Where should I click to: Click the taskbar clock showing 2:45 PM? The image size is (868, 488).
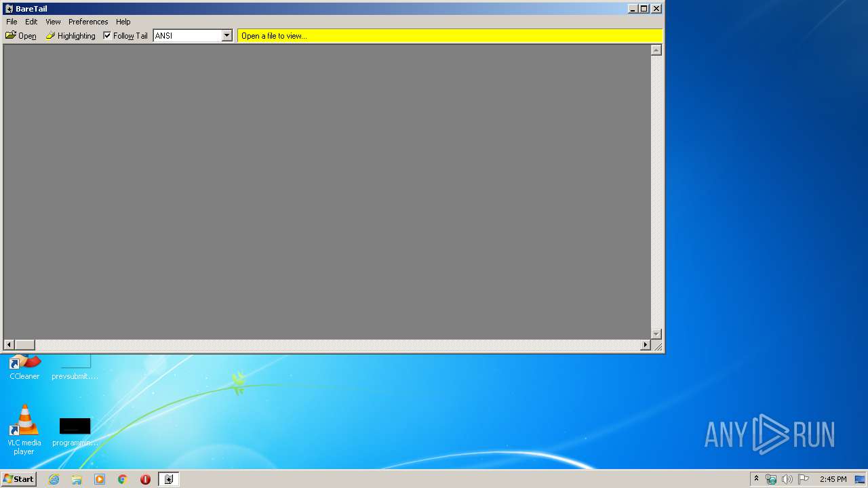point(833,479)
